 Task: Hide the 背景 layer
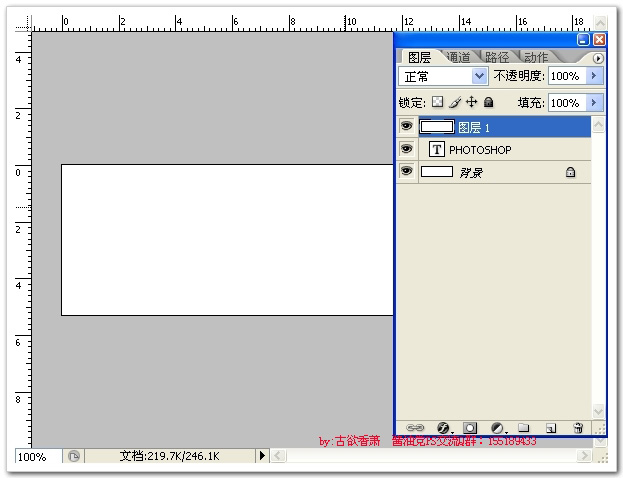click(406, 171)
